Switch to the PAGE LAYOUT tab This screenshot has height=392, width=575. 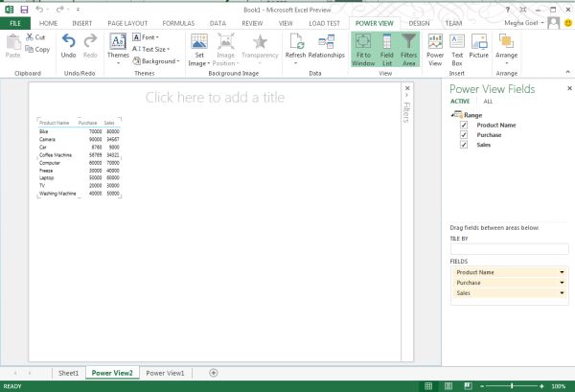[127, 23]
